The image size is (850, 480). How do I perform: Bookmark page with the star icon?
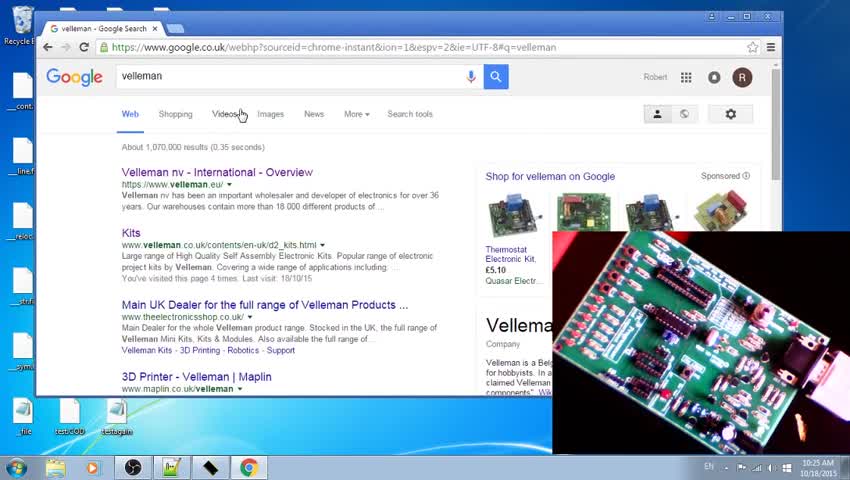tap(752, 47)
